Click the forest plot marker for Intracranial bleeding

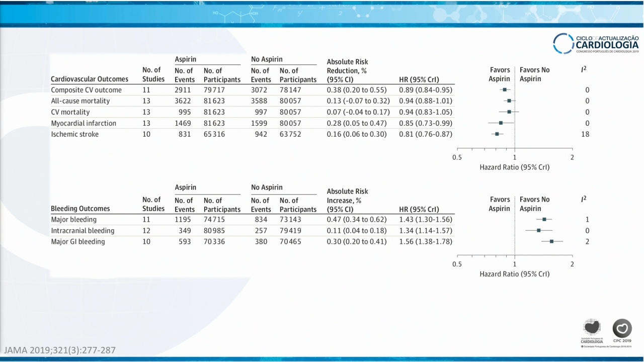coord(539,230)
